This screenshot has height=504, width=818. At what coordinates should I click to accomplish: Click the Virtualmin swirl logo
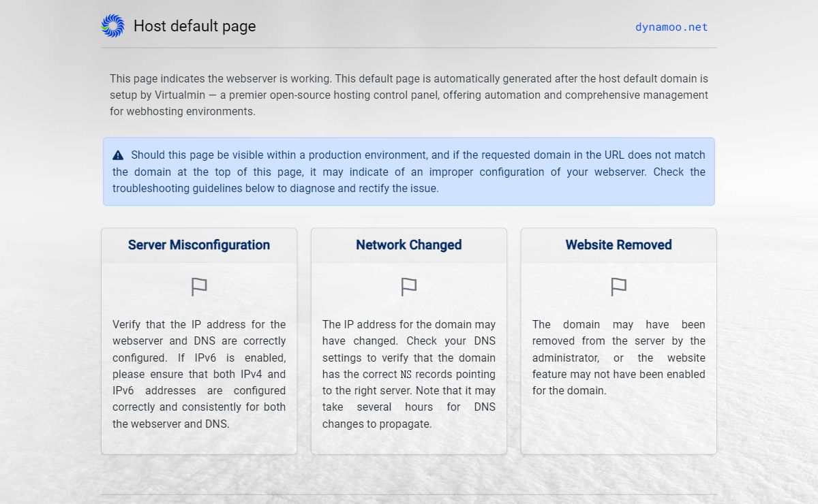pyautogui.click(x=112, y=26)
